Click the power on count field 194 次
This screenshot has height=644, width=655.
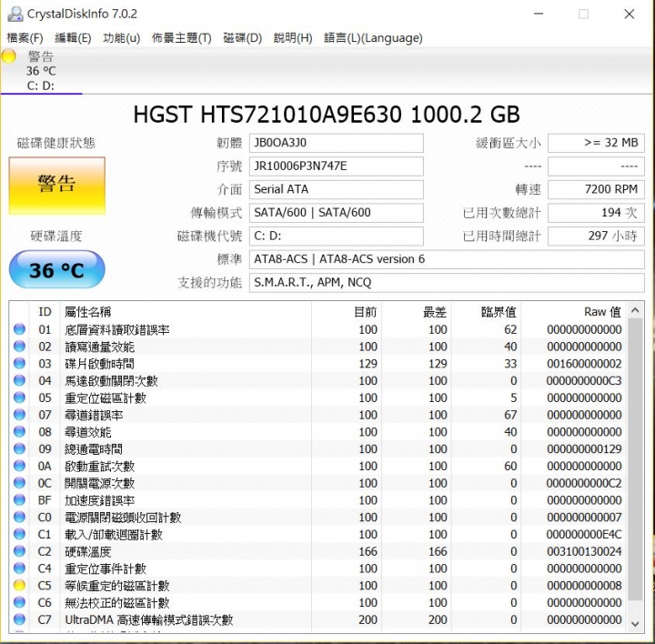click(x=596, y=213)
